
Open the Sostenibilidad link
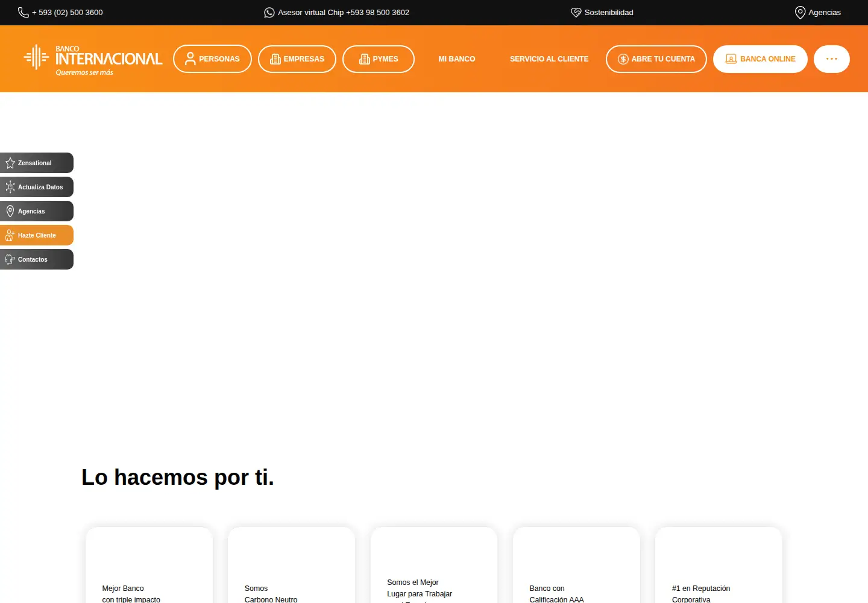point(609,13)
